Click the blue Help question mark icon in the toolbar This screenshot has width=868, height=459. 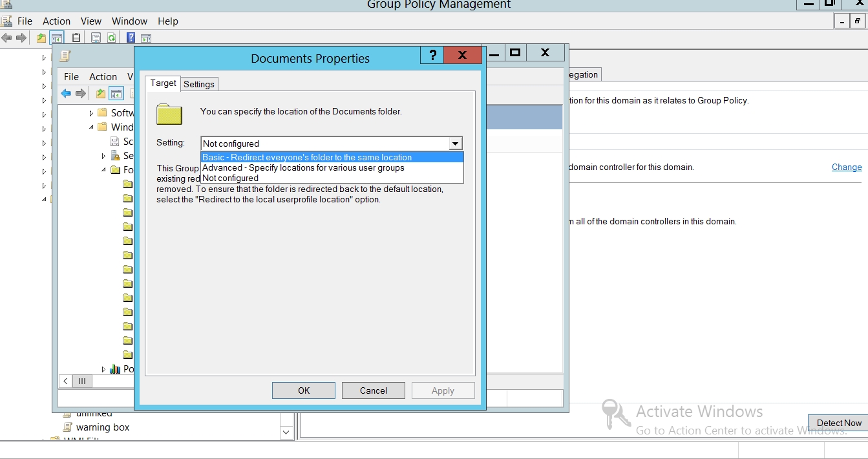(x=131, y=38)
